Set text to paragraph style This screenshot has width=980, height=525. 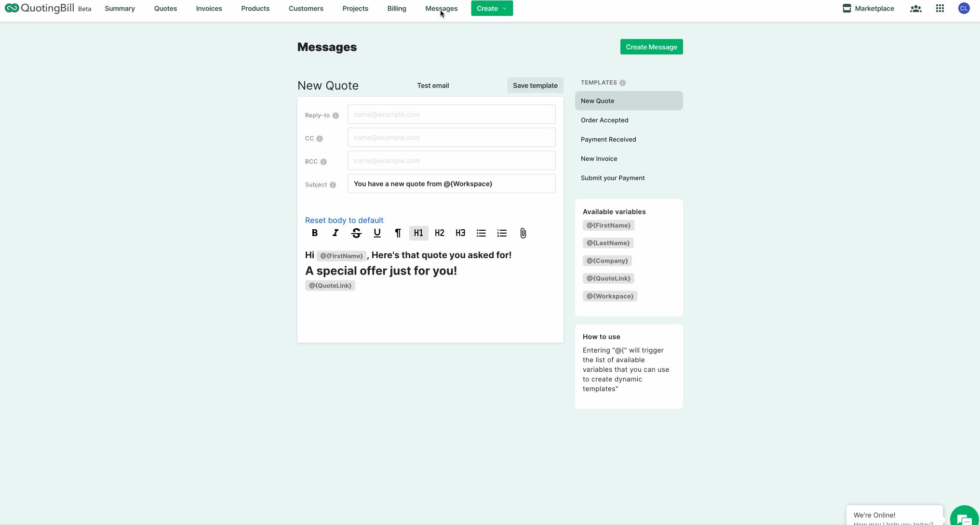398,233
